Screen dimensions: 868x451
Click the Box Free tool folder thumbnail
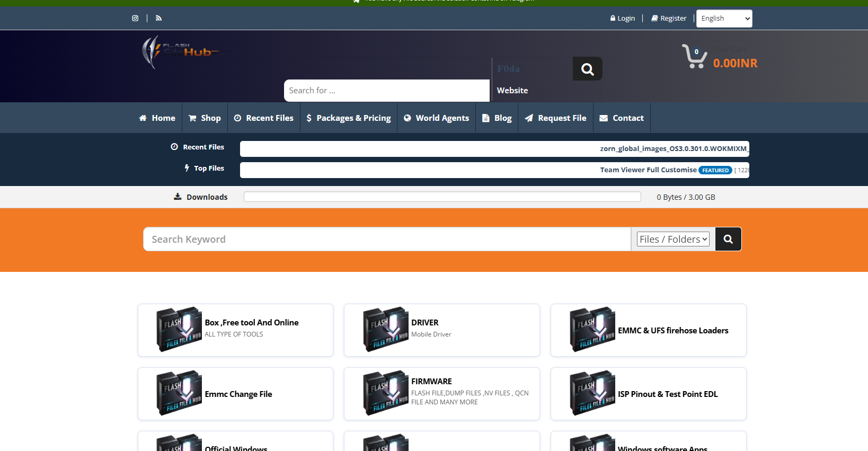pyautogui.click(x=179, y=329)
